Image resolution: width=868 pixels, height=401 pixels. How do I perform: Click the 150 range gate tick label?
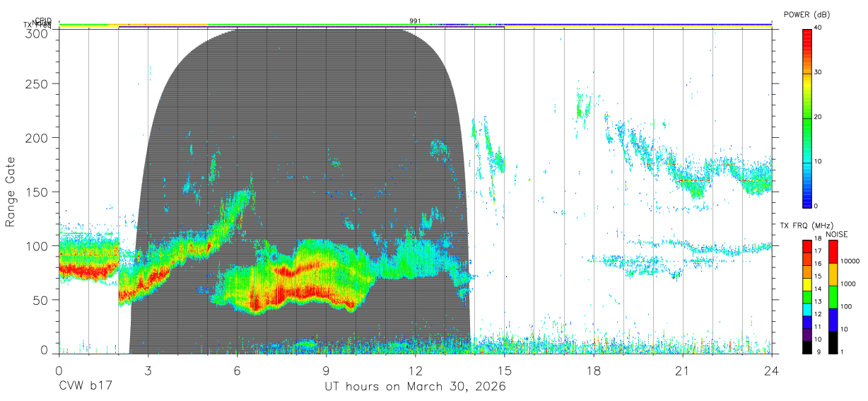38,192
